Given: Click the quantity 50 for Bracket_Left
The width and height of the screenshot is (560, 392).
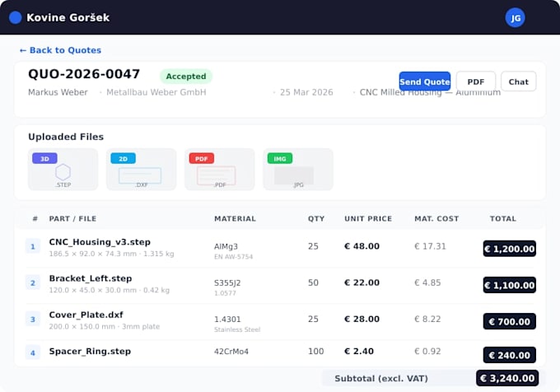Looking at the screenshot, I should tap(313, 282).
